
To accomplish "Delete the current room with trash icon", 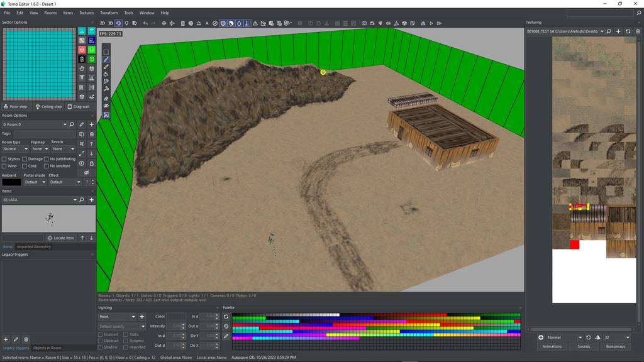I will [92, 134].
